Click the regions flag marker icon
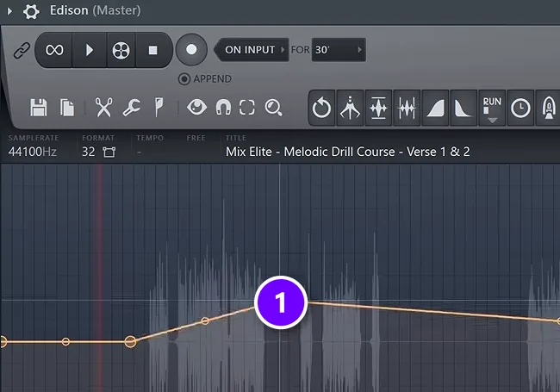The height and width of the screenshot is (392, 560). point(159,108)
